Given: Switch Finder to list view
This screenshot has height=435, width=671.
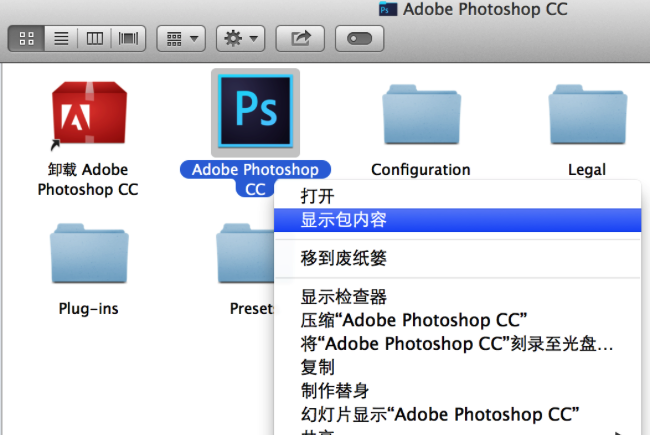Looking at the screenshot, I should point(61,38).
